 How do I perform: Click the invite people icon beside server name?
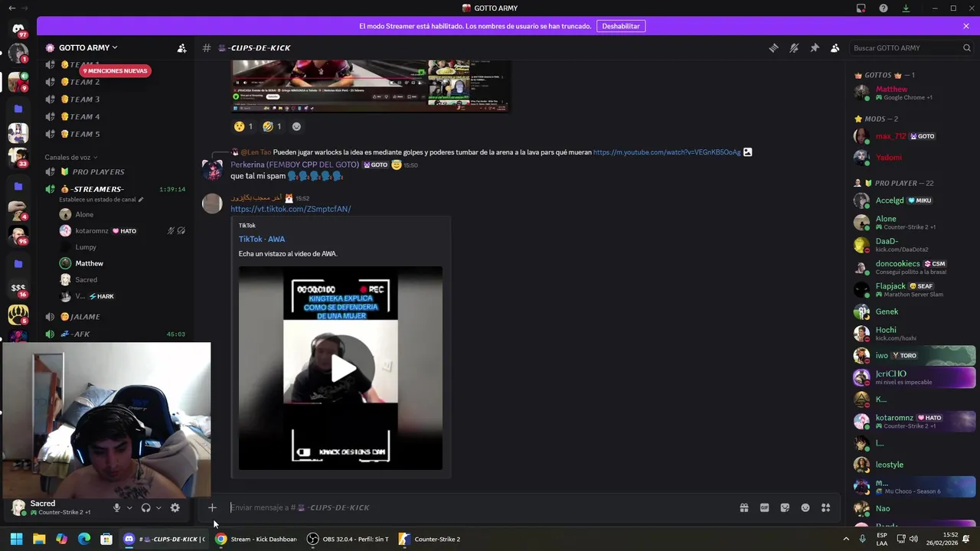pos(181,47)
